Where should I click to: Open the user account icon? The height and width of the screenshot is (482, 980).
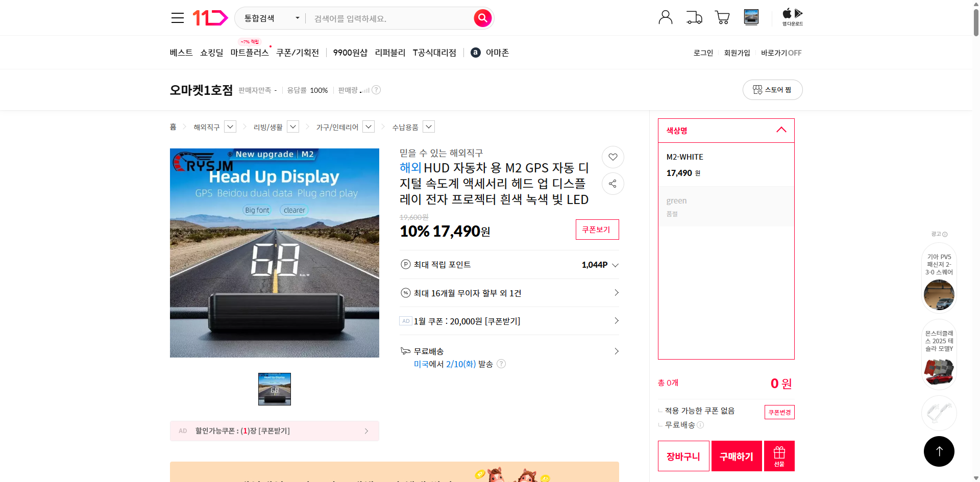click(665, 17)
